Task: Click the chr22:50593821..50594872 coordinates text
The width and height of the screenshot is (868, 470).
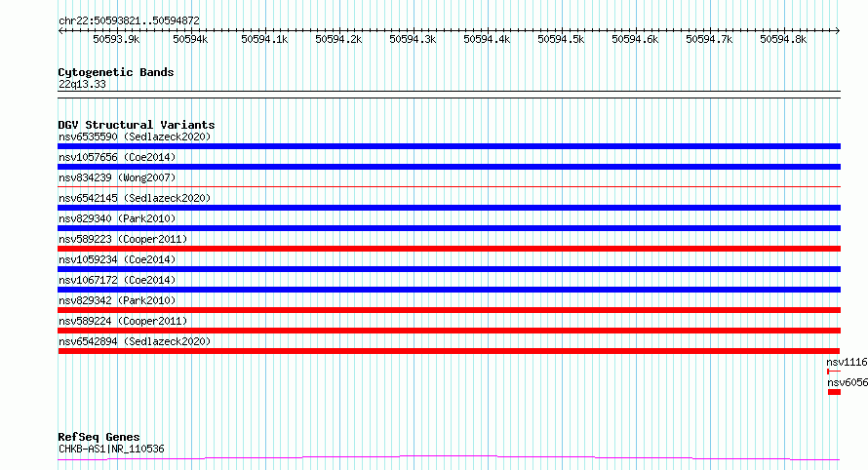Action: (129, 21)
